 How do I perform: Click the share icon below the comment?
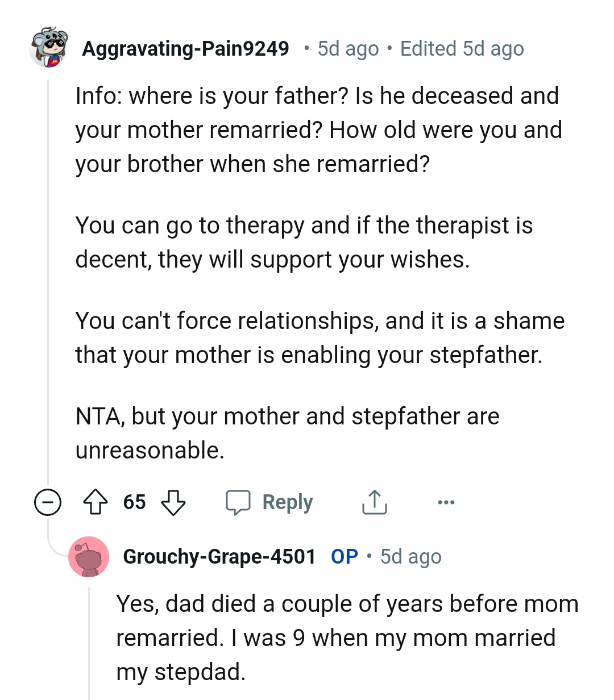[375, 502]
